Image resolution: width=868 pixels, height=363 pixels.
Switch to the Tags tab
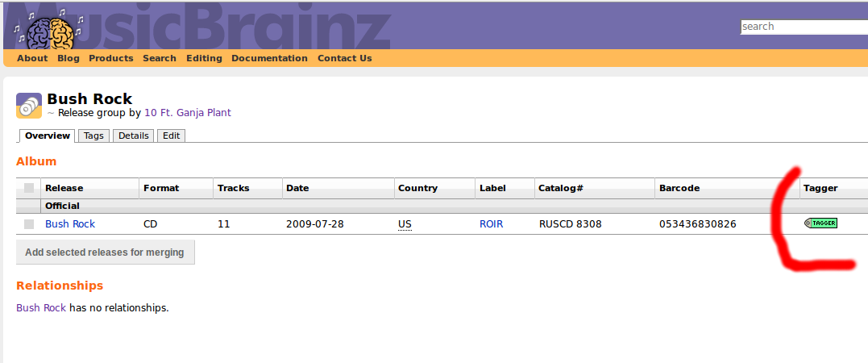coord(93,136)
